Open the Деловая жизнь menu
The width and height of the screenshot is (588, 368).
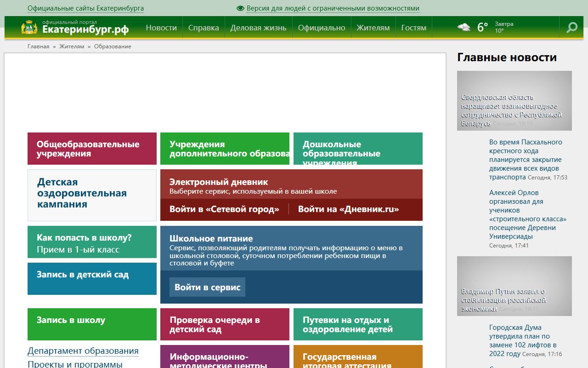click(258, 28)
